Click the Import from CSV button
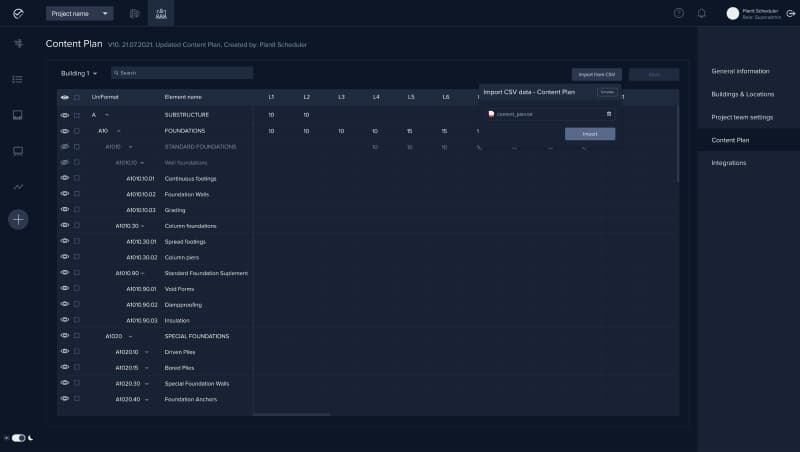The width and height of the screenshot is (800, 452). 596,74
